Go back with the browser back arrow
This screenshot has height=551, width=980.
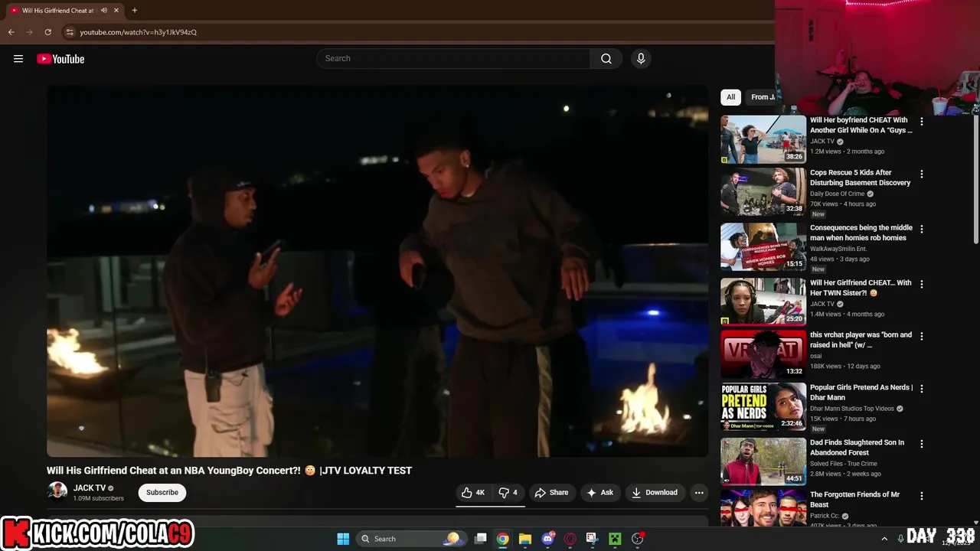tap(11, 32)
